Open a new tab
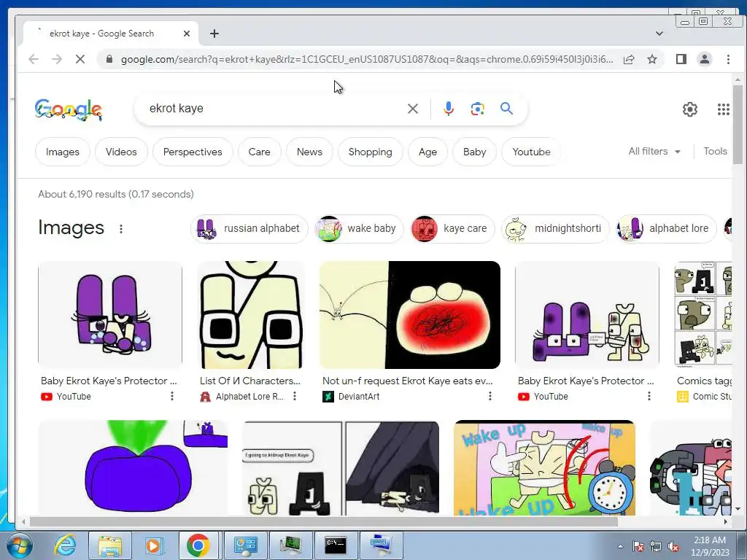 (214, 34)
